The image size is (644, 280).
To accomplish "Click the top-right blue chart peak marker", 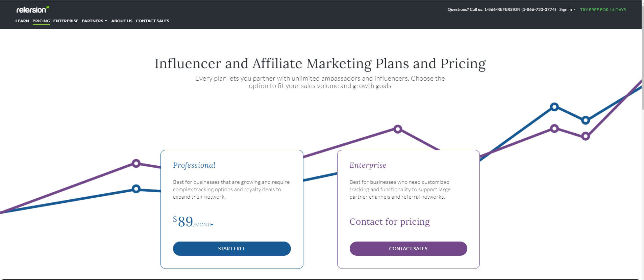I will coord(554,107).
